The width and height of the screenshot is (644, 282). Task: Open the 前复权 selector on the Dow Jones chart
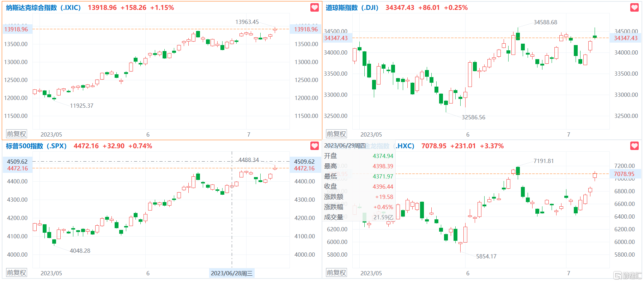click(336, 134)
